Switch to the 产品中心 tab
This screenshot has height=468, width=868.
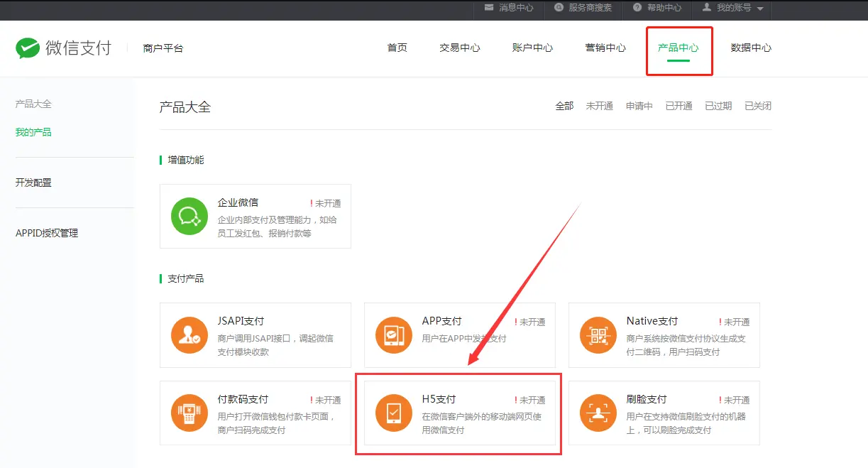(678, 48)
